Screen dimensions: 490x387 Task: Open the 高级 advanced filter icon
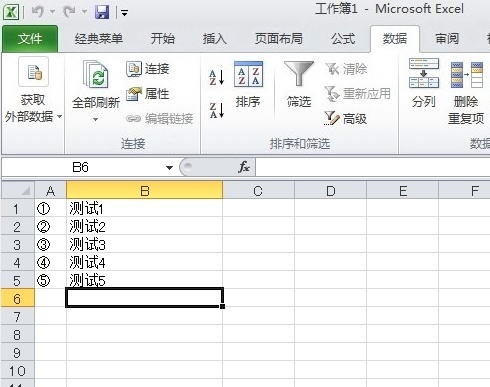coord(346,118)
